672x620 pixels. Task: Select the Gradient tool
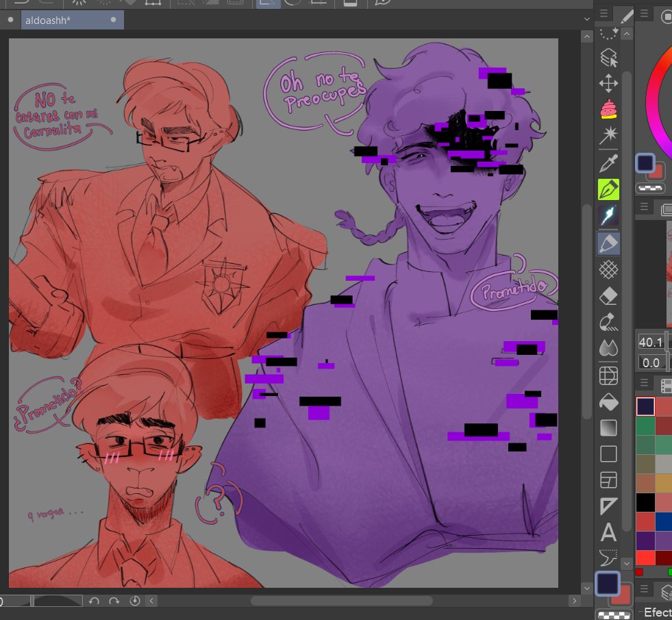608,427
